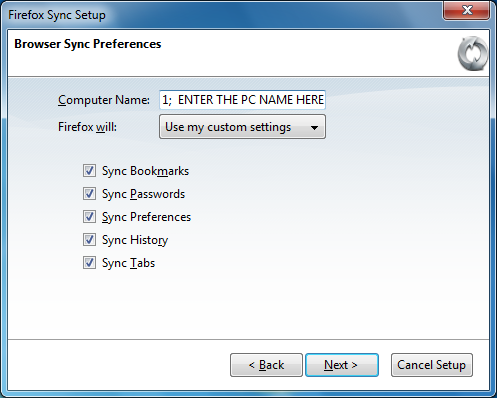Go to the Next step

tap(342, 365)
